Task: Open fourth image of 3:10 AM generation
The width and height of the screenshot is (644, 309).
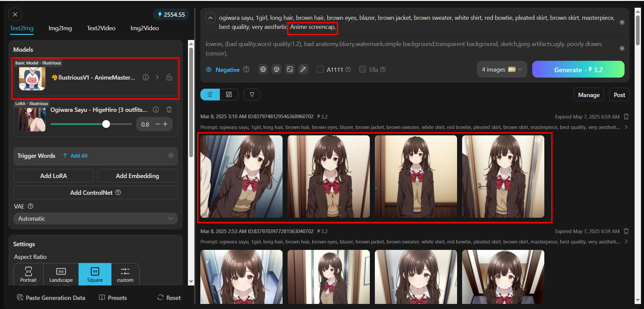Action: point(503,176)
